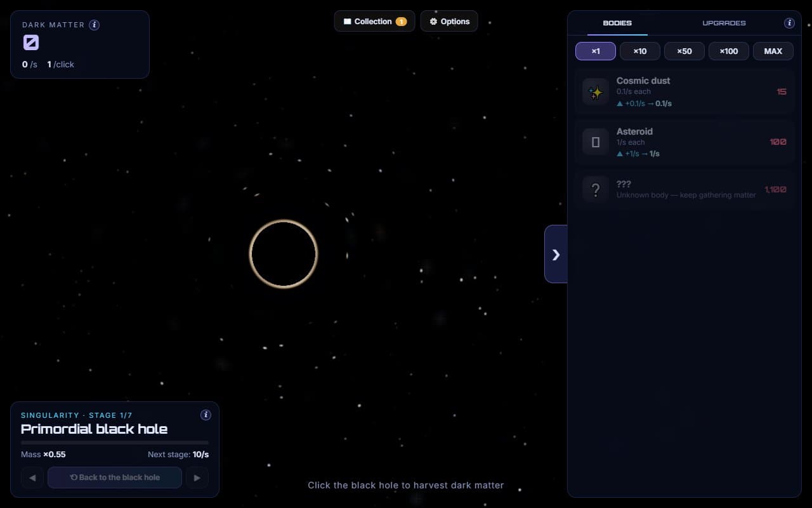Buy an Asteroid for 100
The height and width of the screenshot is (508, 812).
click(x=684, y=142)
